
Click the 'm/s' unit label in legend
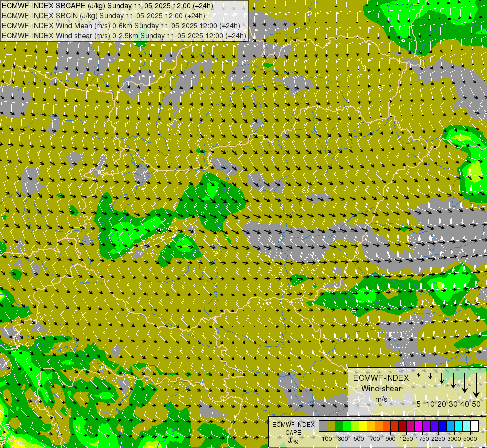(x=381, y=399)
